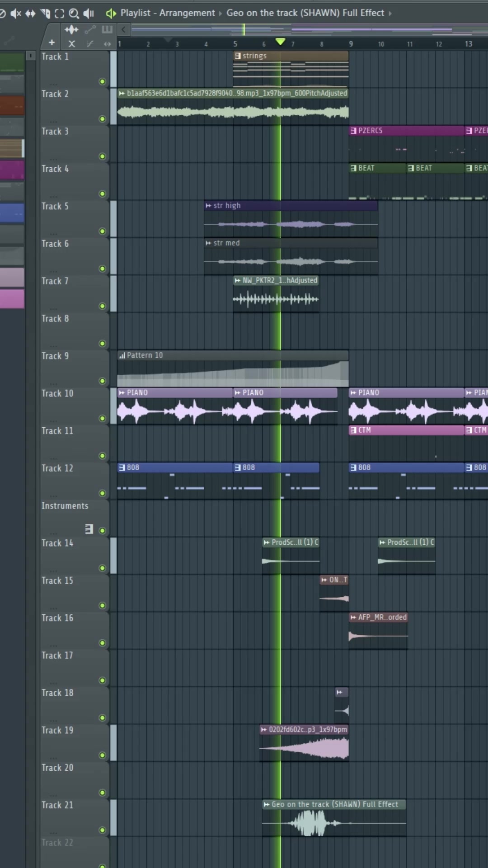Screen dimensions: 488x868
Task: Toggle the mute light on Track 21
Action: [x=102, y=830]
